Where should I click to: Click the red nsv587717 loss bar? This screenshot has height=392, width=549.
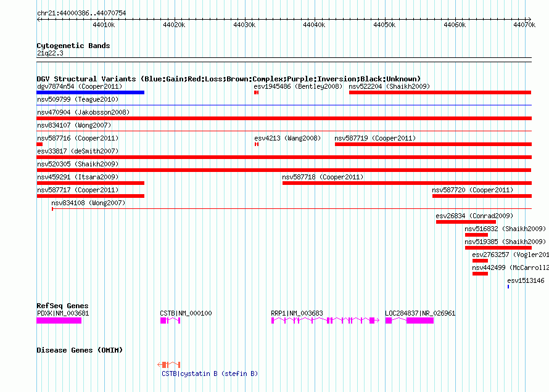[90, 196]
